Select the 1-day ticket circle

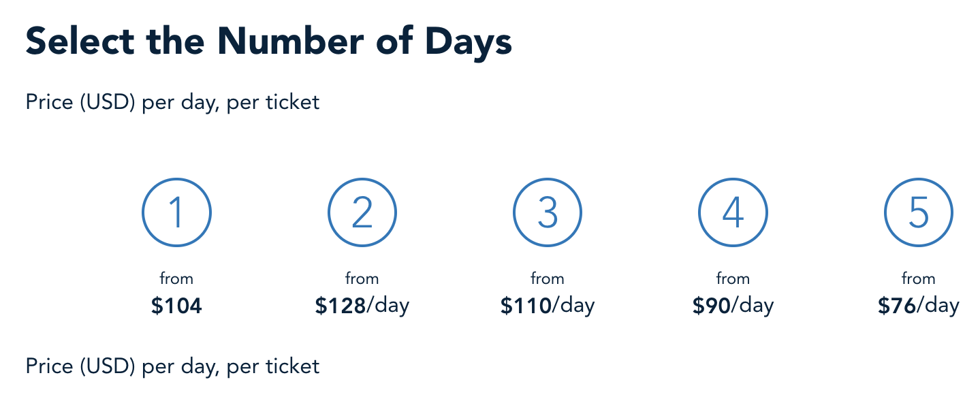tap(176, 213)
